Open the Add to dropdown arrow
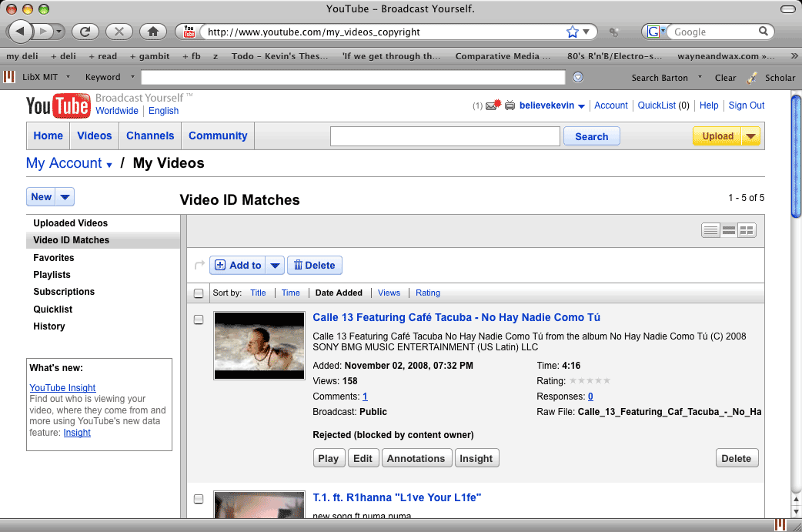802x532 pixels. point(275,265)
